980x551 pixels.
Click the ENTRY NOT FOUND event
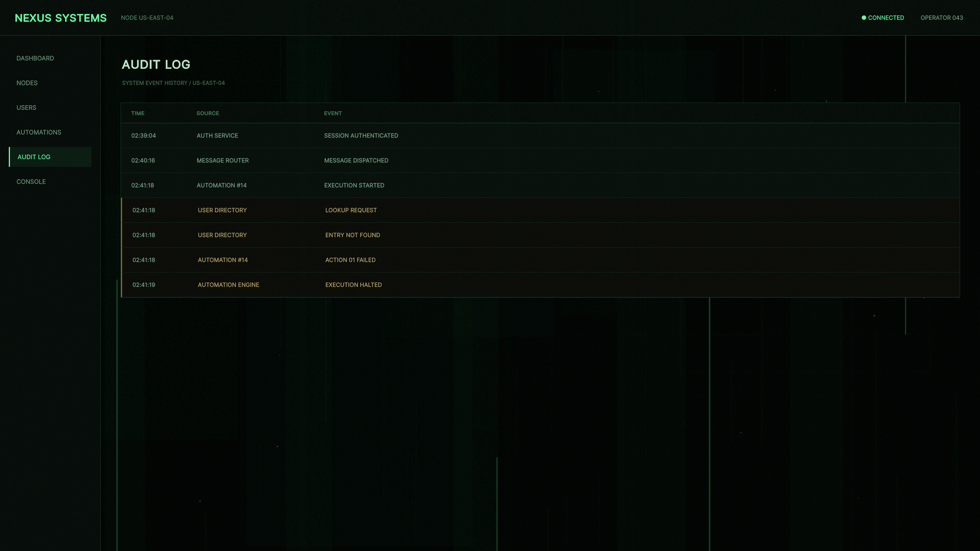click(353, 235)
